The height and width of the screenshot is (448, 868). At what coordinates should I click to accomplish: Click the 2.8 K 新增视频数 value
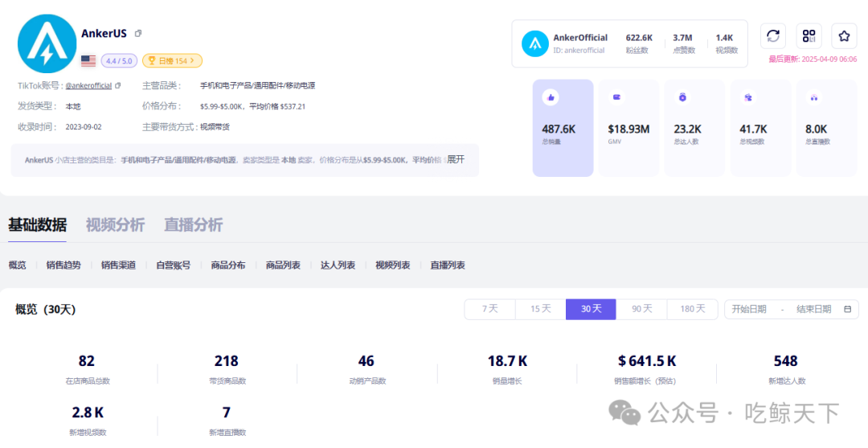point(88,413)
